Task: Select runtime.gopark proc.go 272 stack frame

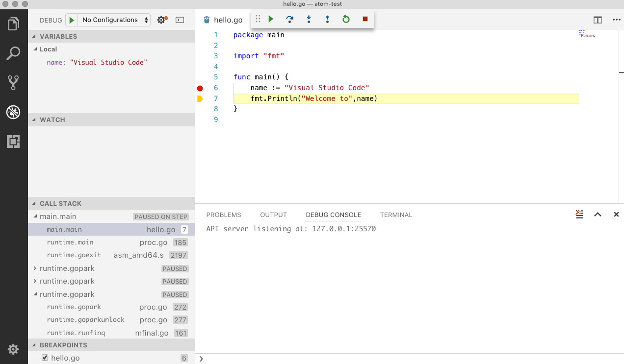Action: point(111,307)
